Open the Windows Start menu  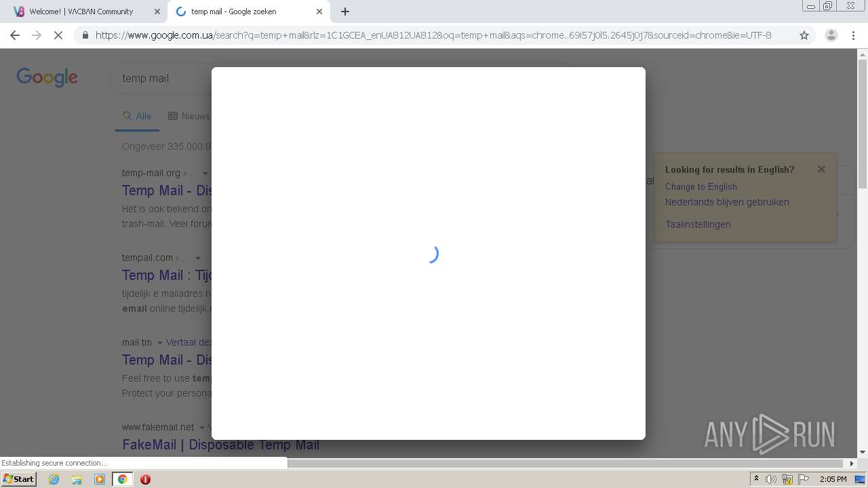click(19, 479)
